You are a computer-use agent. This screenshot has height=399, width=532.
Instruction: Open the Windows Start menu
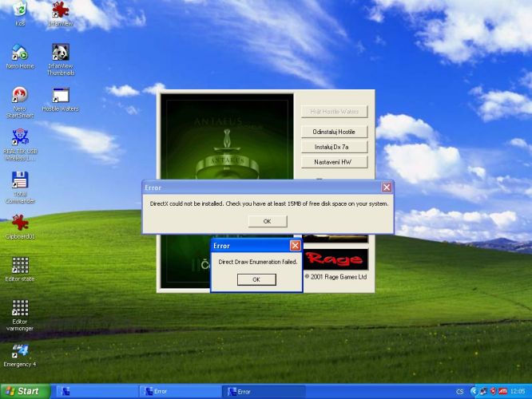tap(26, 391)
